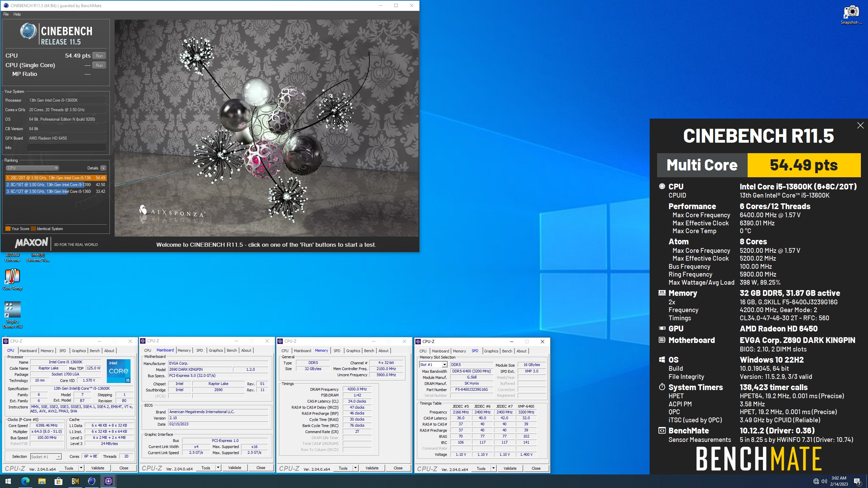The image size is (868, 488).
Task: Click the Identical System legend swatch
Action: click(33, 229)
